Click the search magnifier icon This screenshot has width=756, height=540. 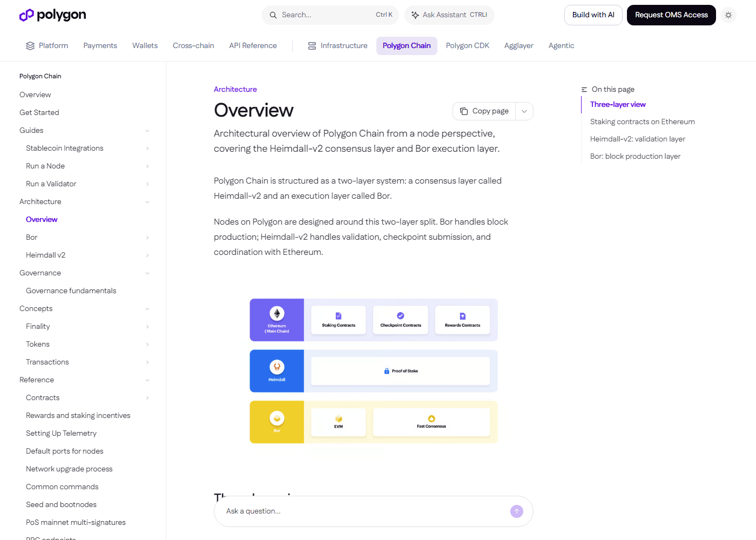click(x=273, y=15)
